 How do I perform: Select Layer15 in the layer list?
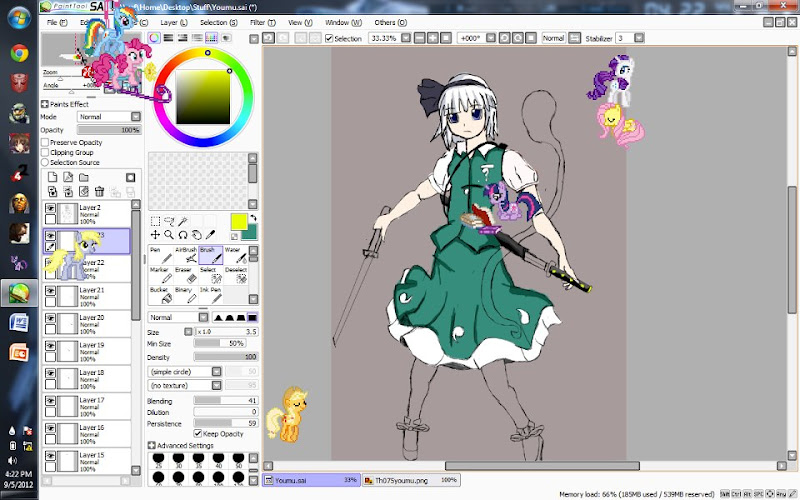tap(87, 461)
